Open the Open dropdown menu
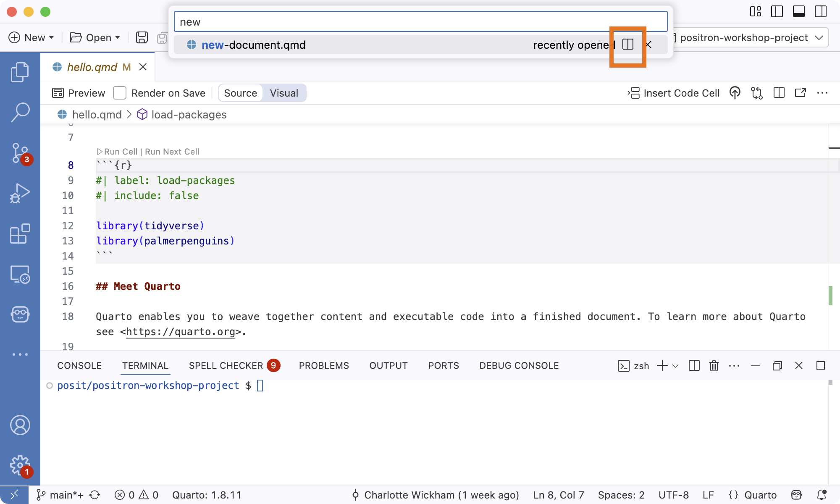The image size is (840, 504). pos(95,37)
